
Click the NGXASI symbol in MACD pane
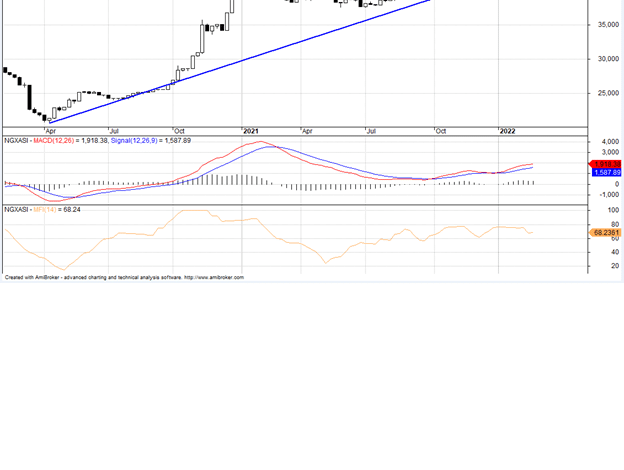[x=15, y=141]
